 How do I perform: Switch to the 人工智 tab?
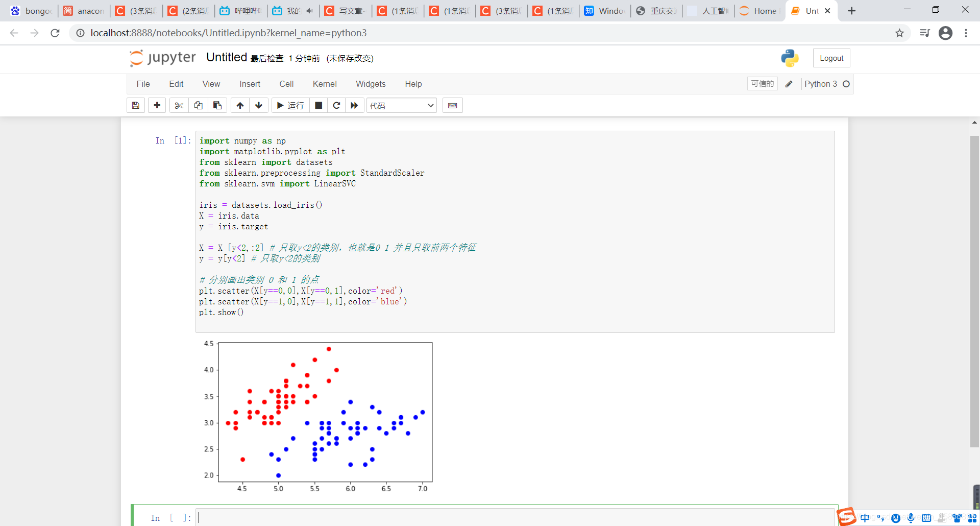(708, 11)
